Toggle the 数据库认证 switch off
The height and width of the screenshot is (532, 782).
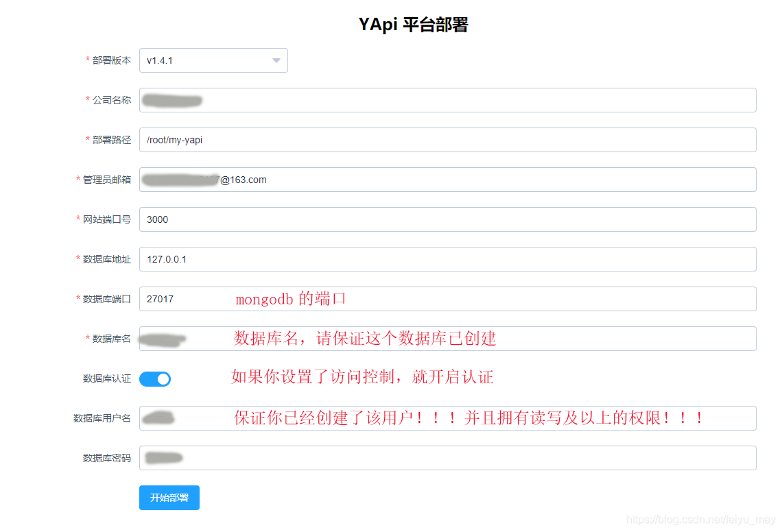click(x=155, y=379)
